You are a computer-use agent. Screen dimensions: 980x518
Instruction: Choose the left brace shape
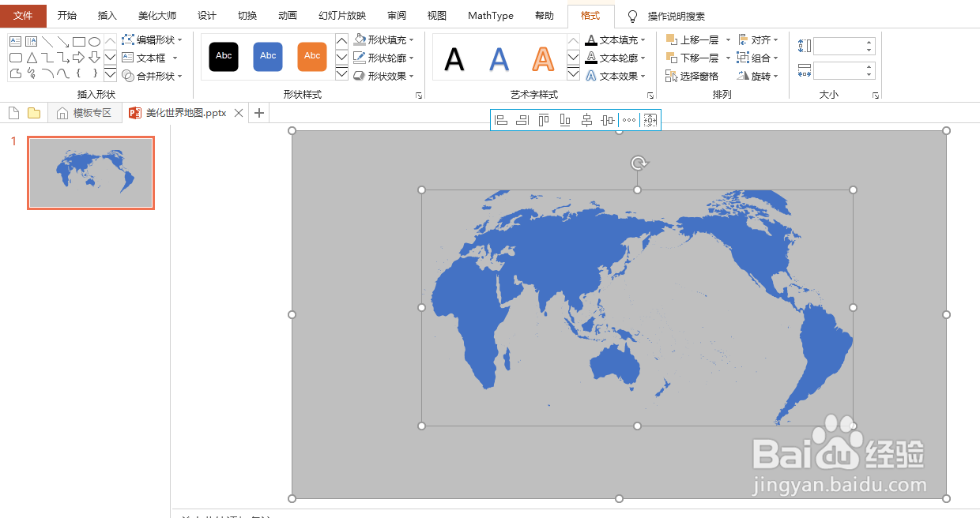pyautogui.click(x=79, y=73)
